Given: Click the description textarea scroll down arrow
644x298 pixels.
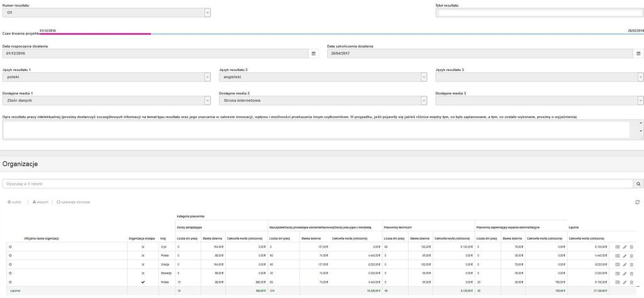Looking at the screenshot, I should [x=641, y=131].
